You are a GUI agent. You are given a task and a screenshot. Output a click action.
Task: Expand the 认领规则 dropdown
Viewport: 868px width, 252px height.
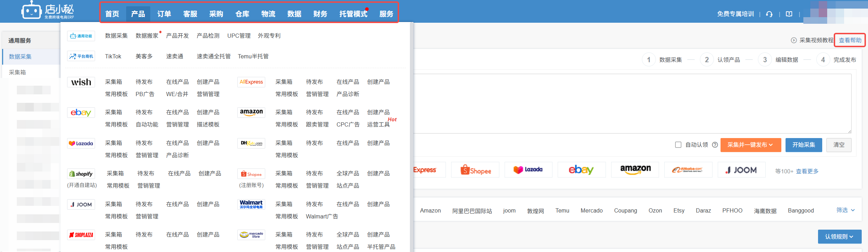click(839, 237)
